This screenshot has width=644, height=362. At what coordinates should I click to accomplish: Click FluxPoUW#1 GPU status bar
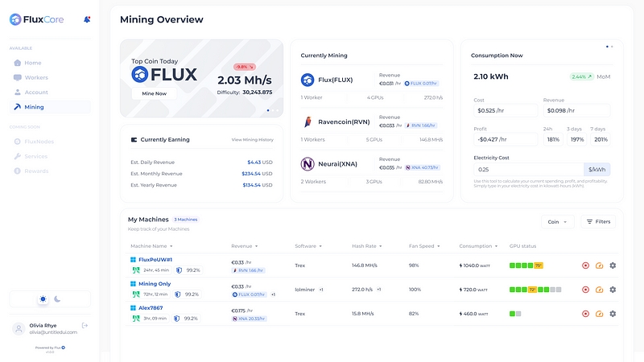click(x=526, y=265)
